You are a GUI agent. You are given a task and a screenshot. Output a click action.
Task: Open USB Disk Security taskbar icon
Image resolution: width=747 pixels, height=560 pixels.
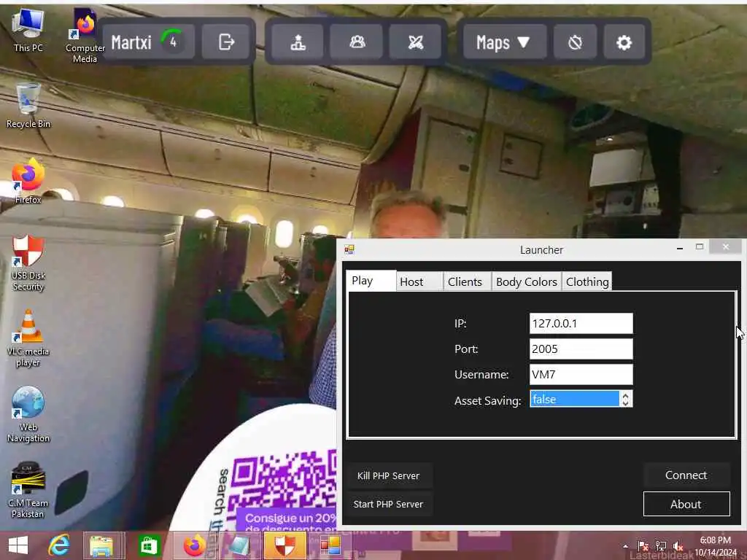[x=285, y=545]
